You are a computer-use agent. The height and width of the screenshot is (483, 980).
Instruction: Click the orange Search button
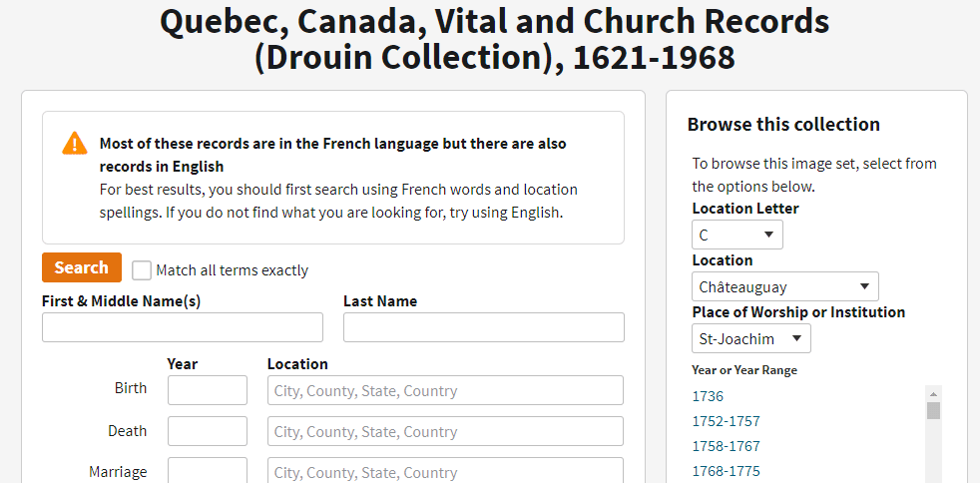click(82, 267)
